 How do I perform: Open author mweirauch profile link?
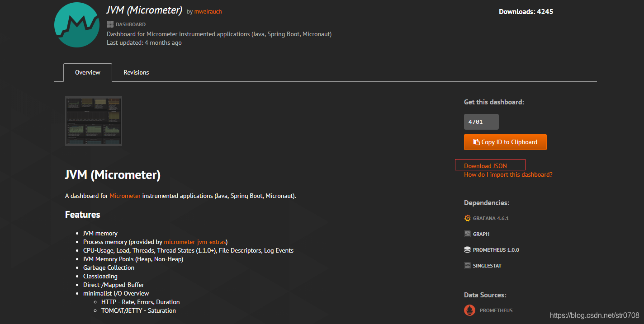[208, 12]
